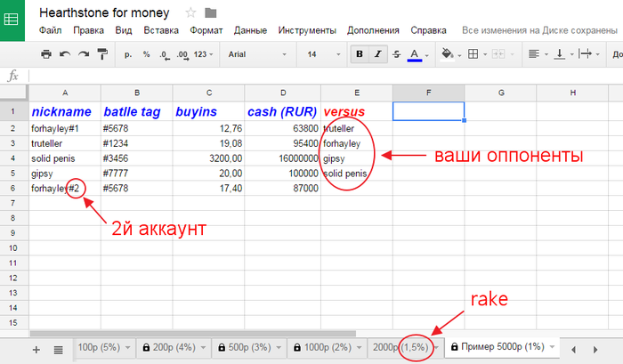Star the Hearthstone for money document
Screen dimensions: 623x364
pyautogui.click(x=190, y=13)
